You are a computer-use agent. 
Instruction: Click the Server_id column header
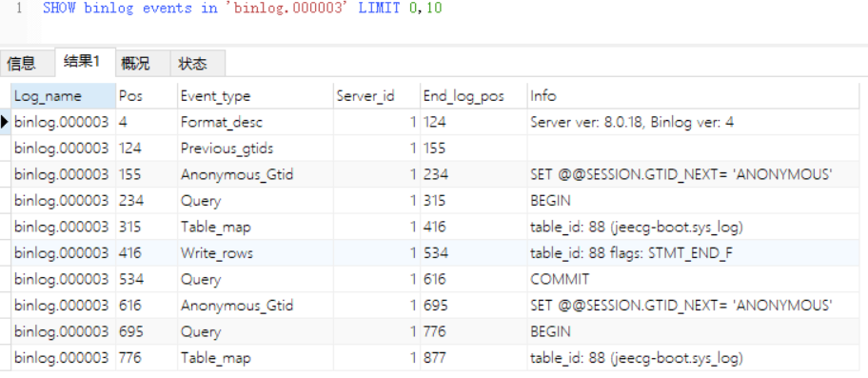tap(377, 96)
